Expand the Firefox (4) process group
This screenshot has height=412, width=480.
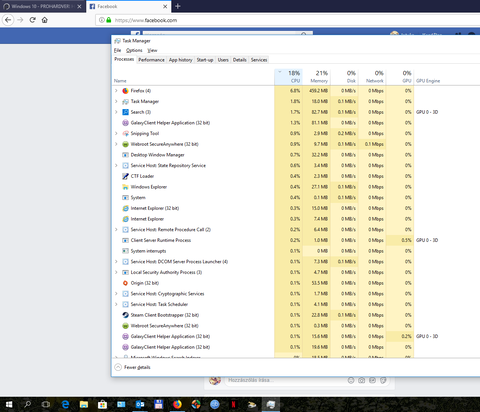click(x=116, y=91)
